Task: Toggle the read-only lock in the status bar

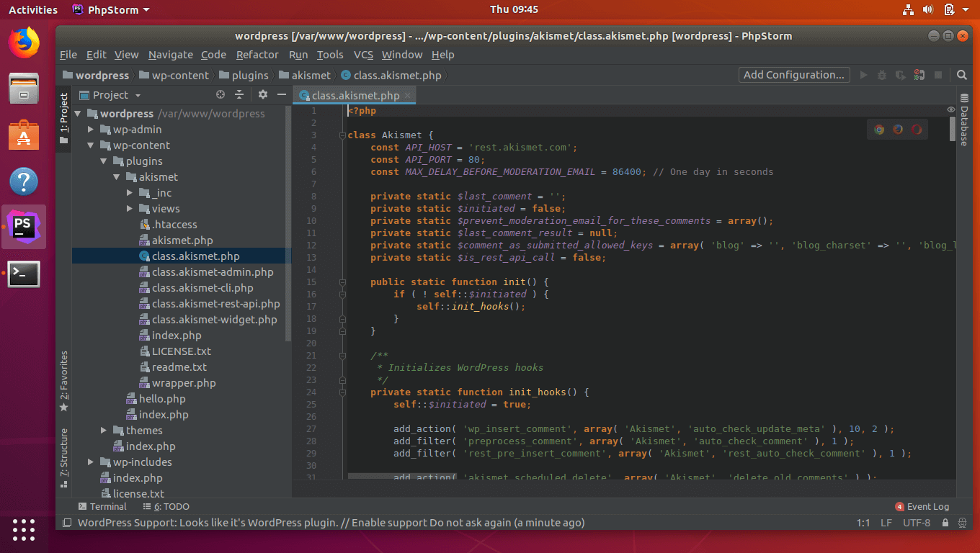Action: pos(945,523)
